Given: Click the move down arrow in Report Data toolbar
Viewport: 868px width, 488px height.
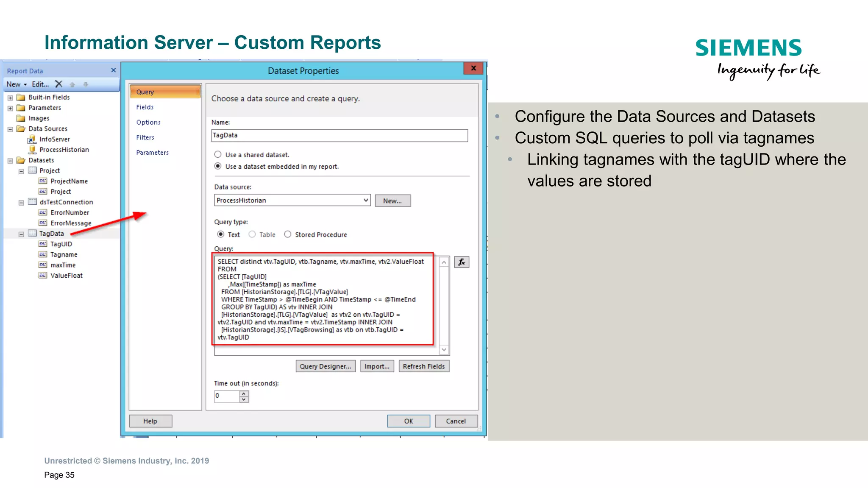Looking at the screenshot, I should [86, 84].
